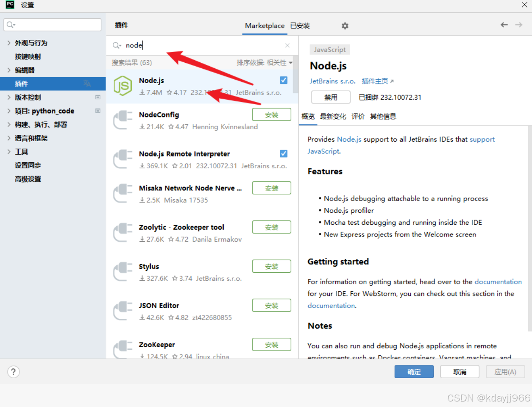Click the PyCharm logo in title bar
This screenshot has height=407, width=532.
point(10,5)
